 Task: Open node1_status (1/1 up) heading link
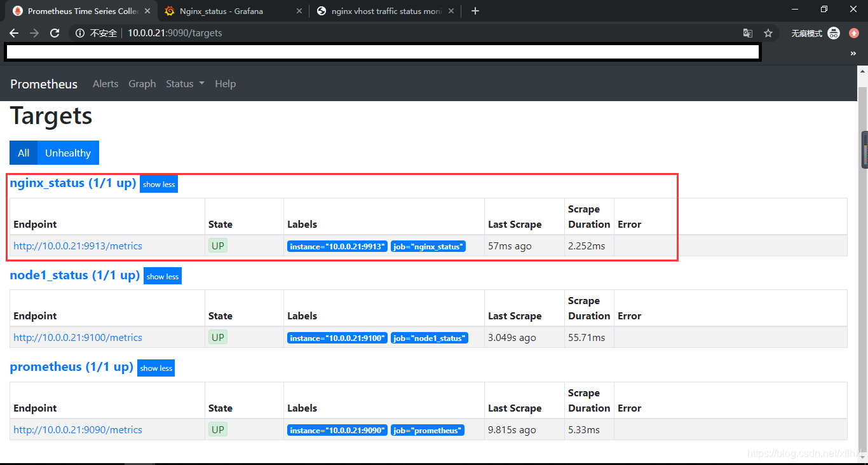point(75,275)
